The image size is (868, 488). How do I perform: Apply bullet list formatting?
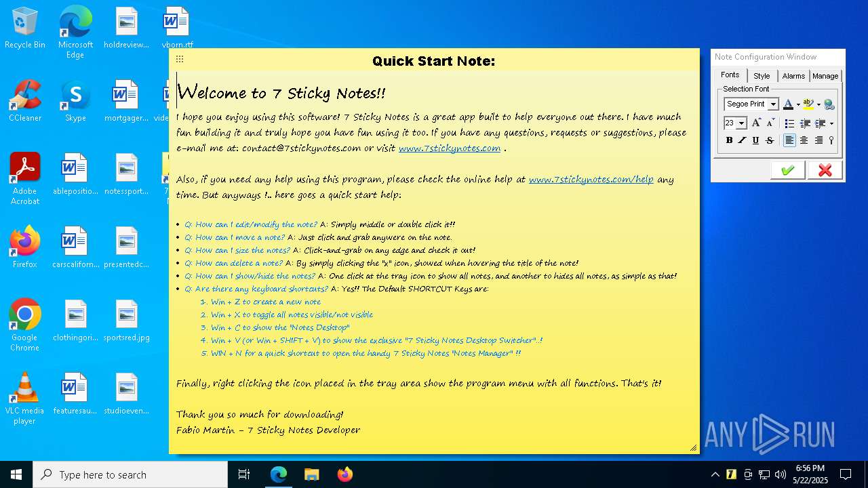tap(789, 123)
